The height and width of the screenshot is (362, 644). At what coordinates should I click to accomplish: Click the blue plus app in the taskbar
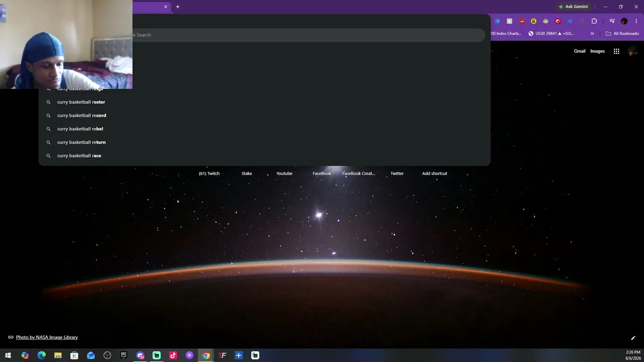click(x=238, y=355)
